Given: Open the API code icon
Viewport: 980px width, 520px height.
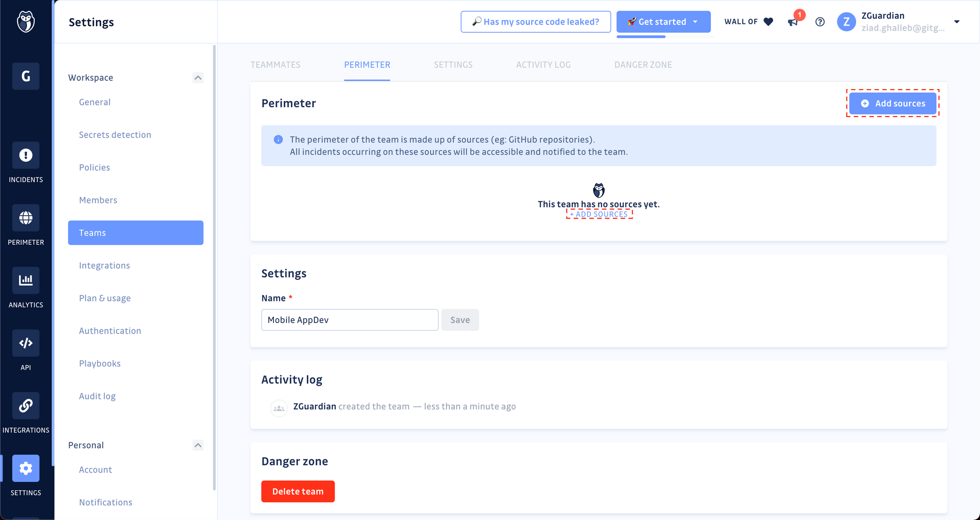Looking at the screenshot, I should (26, 343).
